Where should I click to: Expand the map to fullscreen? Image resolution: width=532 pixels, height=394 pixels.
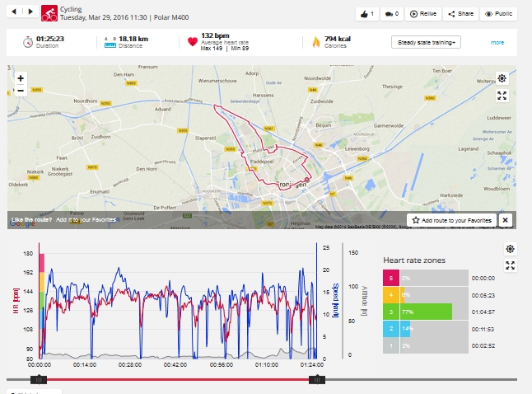click(502, 96)
